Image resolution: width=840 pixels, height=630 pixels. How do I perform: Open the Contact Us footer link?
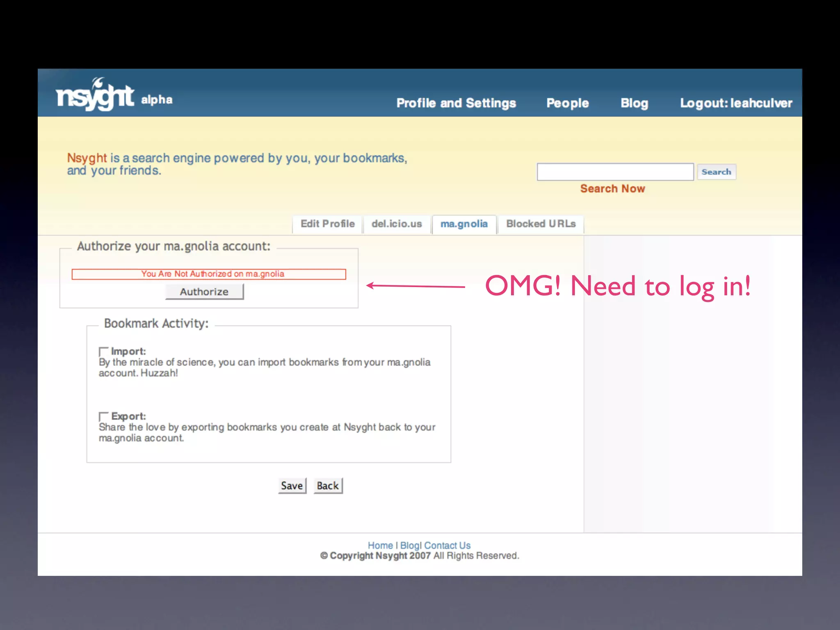[447, 546]
